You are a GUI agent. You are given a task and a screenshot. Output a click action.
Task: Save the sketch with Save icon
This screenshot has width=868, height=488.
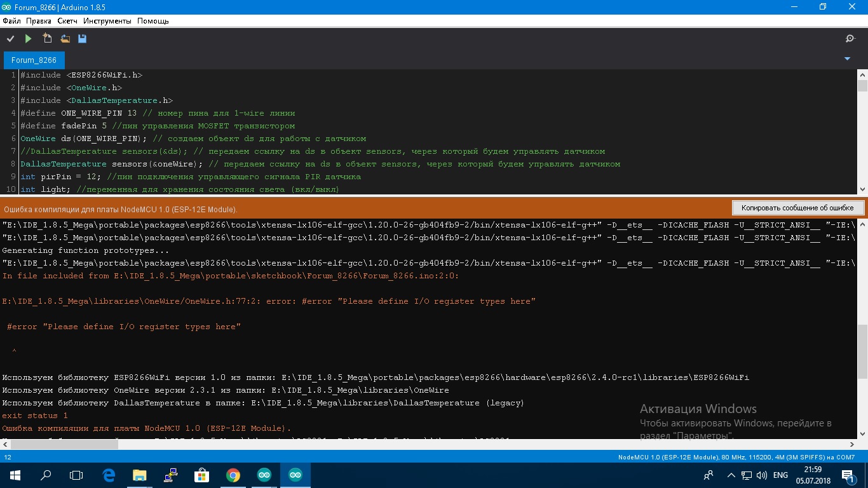pos(82,39)
